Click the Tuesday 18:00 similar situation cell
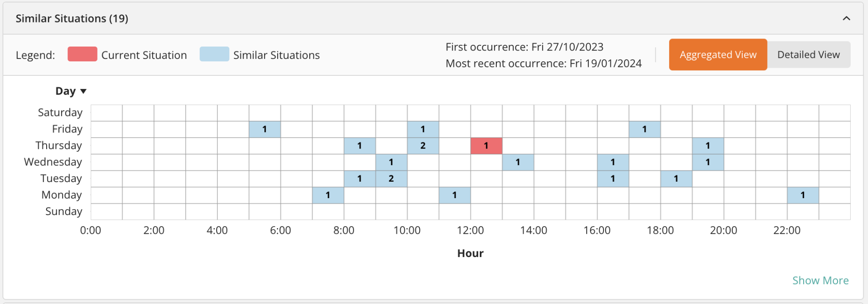Screen dimensions: 868x304 676,179
